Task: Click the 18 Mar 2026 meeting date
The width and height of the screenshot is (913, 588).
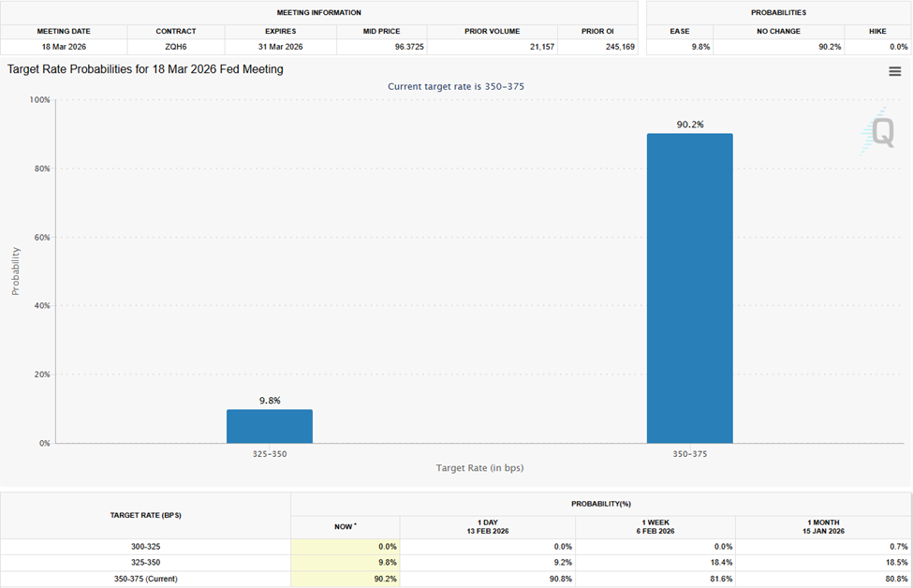Action: [62, 46]
